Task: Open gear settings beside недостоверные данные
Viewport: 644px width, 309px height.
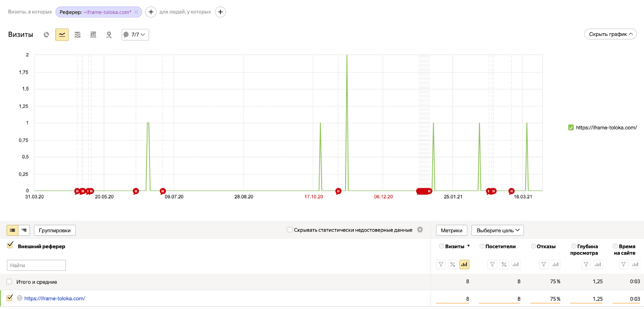Action: [420, 230]
